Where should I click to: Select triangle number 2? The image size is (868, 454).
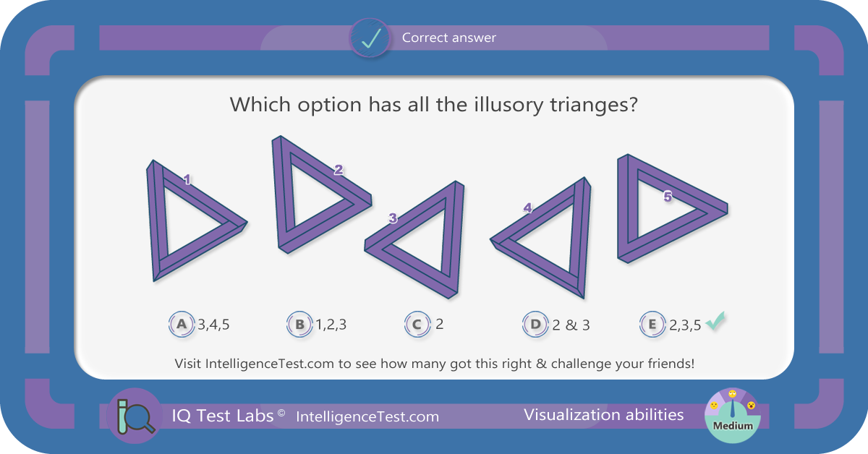[320, 194]
